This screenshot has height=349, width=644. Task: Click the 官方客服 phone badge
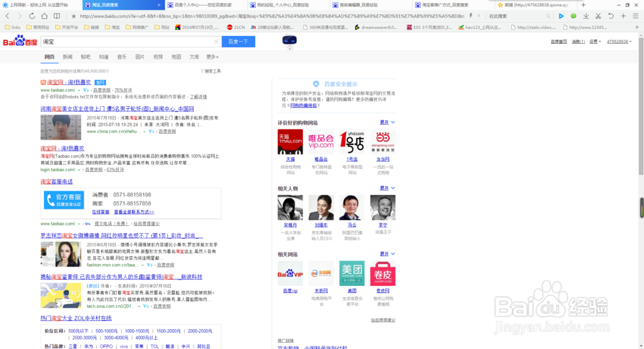click(64, 200)
